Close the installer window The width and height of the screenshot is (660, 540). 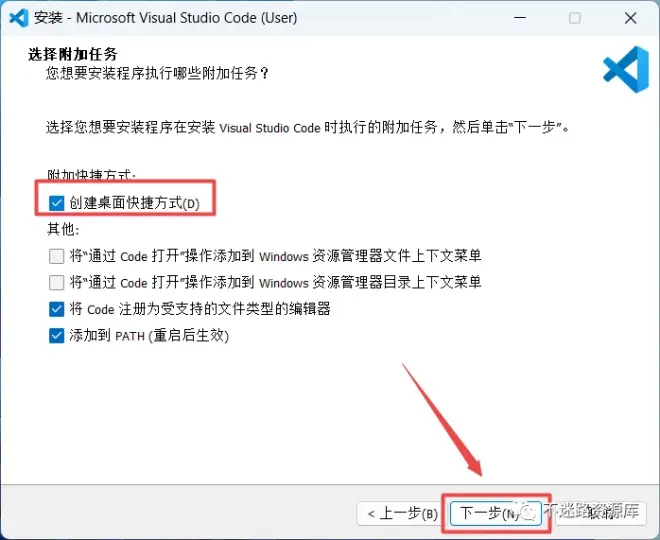click(x=631, y=18)
